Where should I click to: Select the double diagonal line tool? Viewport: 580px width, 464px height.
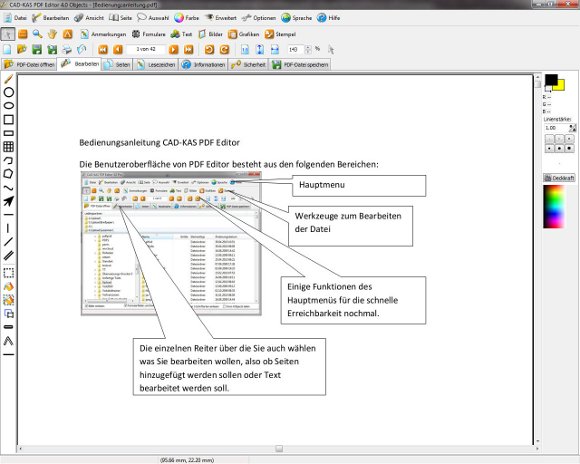click(x=9, y=256)
